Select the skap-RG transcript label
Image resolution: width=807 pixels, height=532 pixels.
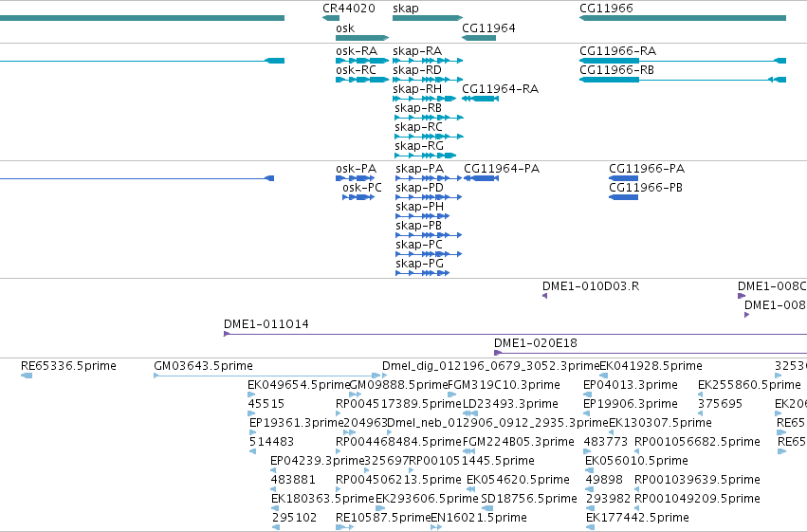coord(419,146)
